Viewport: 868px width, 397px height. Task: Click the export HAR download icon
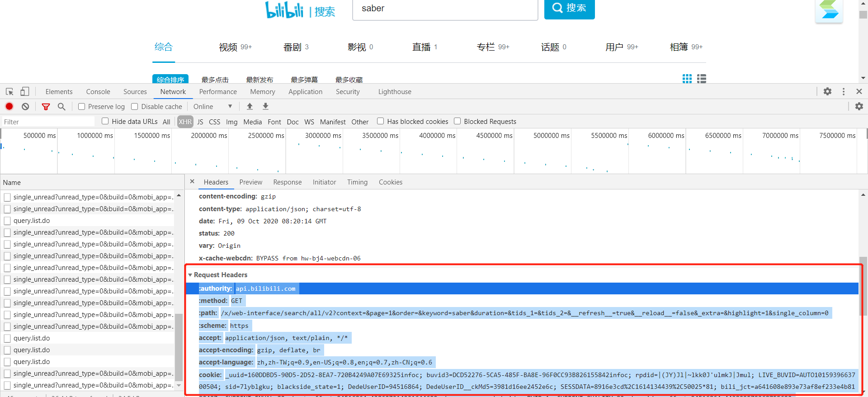(265, 106)
